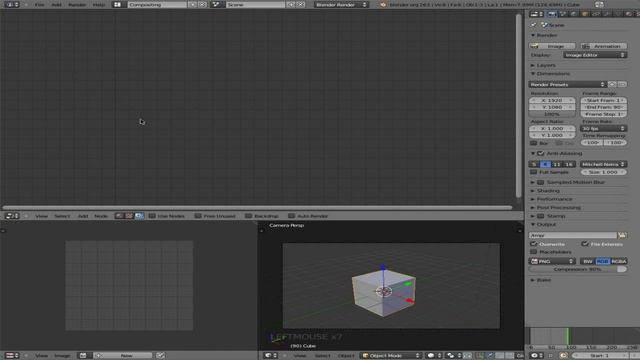This screenshot has width=640, height=360.
Task: Open the Render menu in top bar
Action: tap(77, 4)
